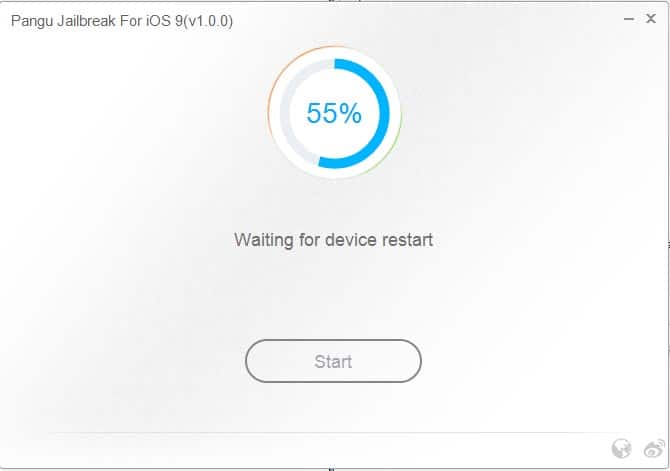This screenshot has height=471, width=670.
Task: Click the grayed-out Start button
Action: point(333,361)
